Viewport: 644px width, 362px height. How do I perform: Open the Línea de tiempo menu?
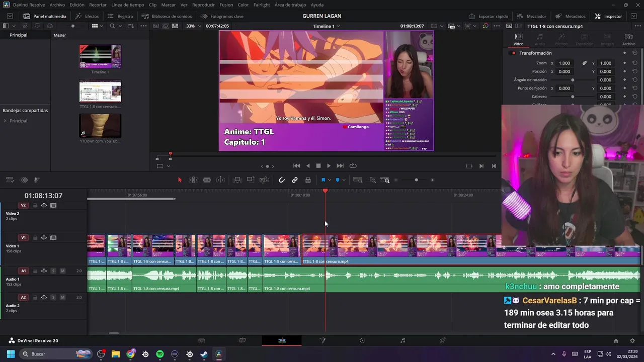click(x=127, y=5)
